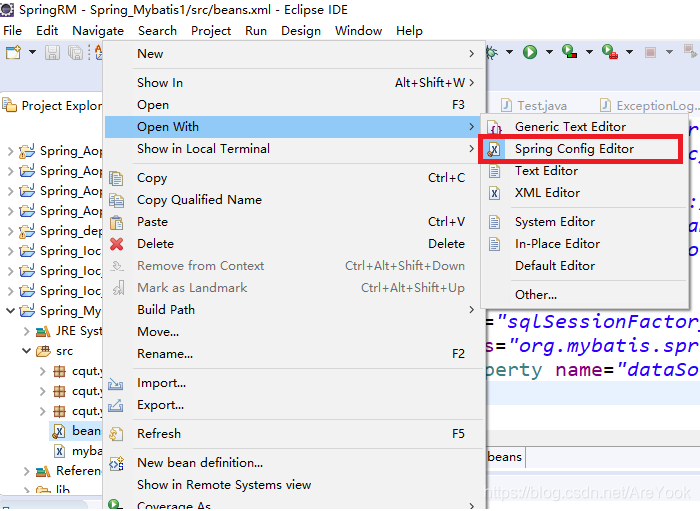Choose Generic Text Editor in submenu
This screenshot has width=700, height=511.
click(x=585, y=127)
